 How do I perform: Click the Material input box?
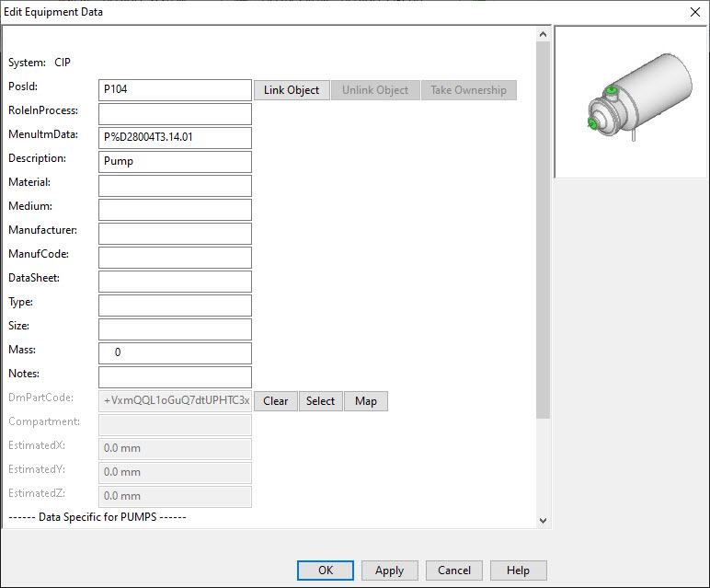tap(175, 186)
